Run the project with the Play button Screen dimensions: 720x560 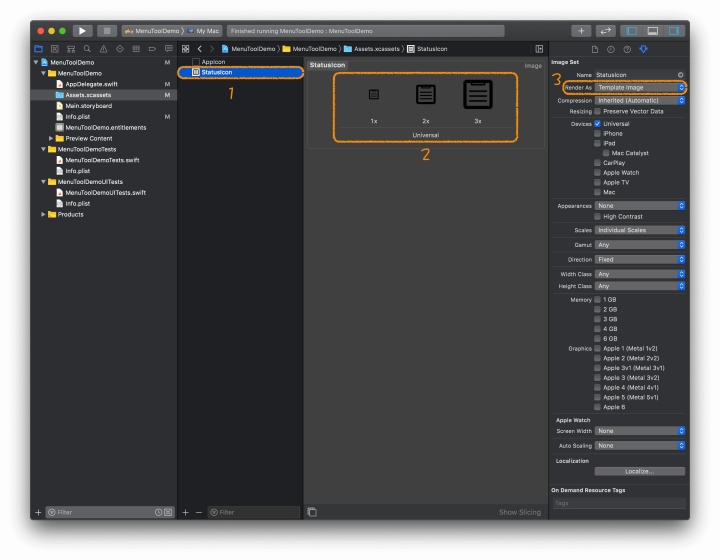tap(82, 31)
